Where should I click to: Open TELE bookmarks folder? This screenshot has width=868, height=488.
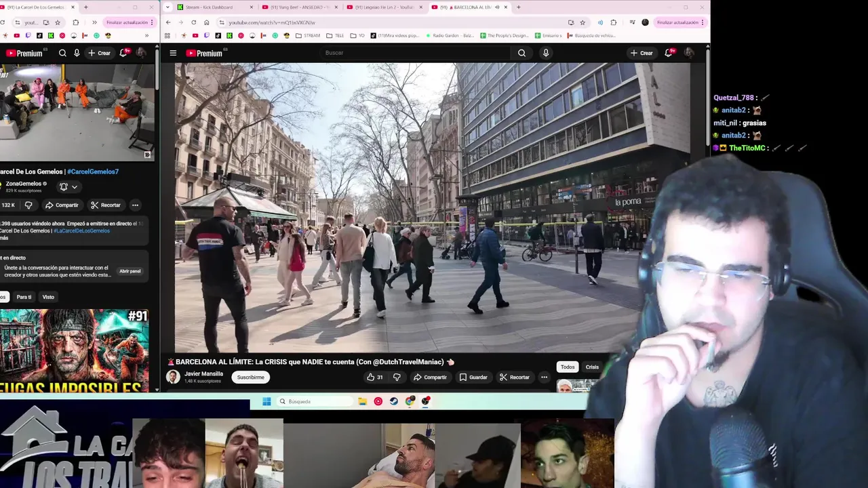(x=334, y=35)
